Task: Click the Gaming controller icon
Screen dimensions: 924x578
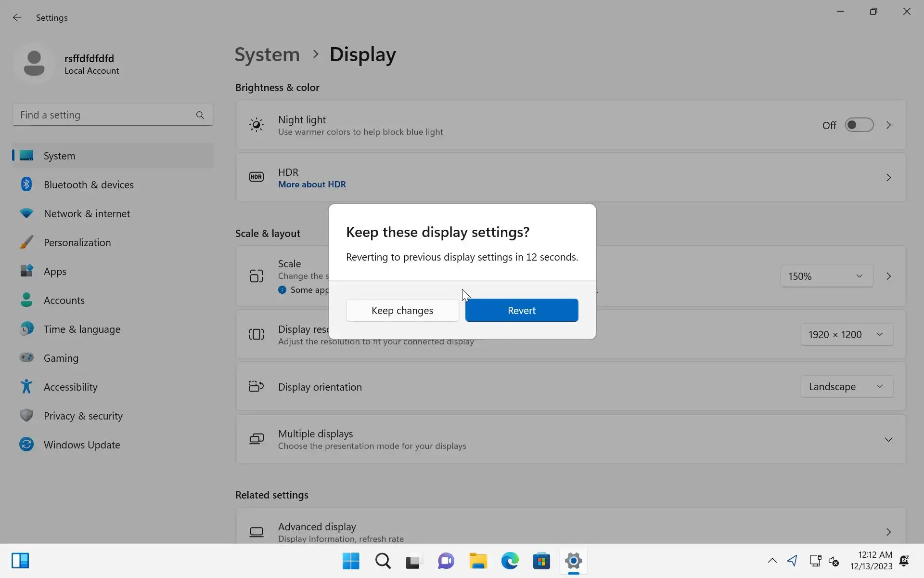Action: tap(26, 357)
